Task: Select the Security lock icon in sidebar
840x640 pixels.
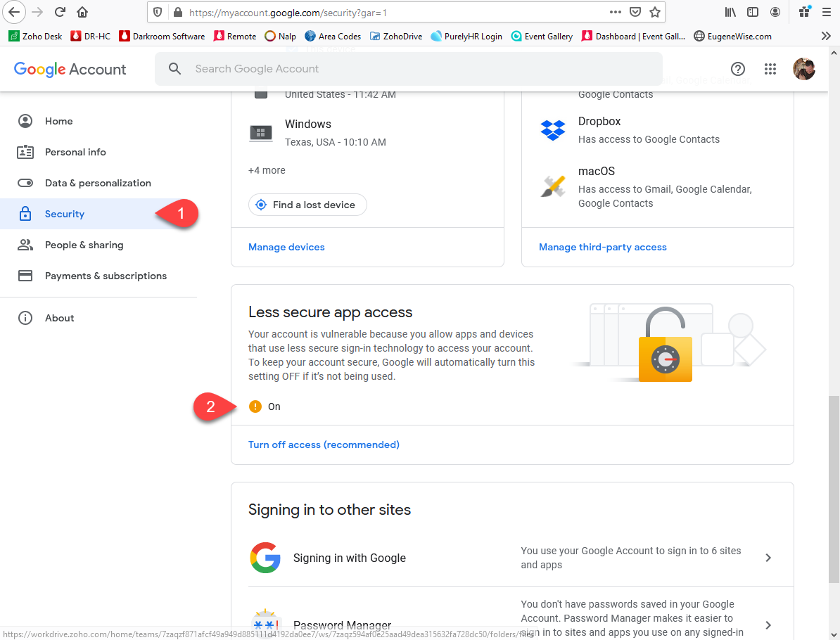Action: pos(25,214)
